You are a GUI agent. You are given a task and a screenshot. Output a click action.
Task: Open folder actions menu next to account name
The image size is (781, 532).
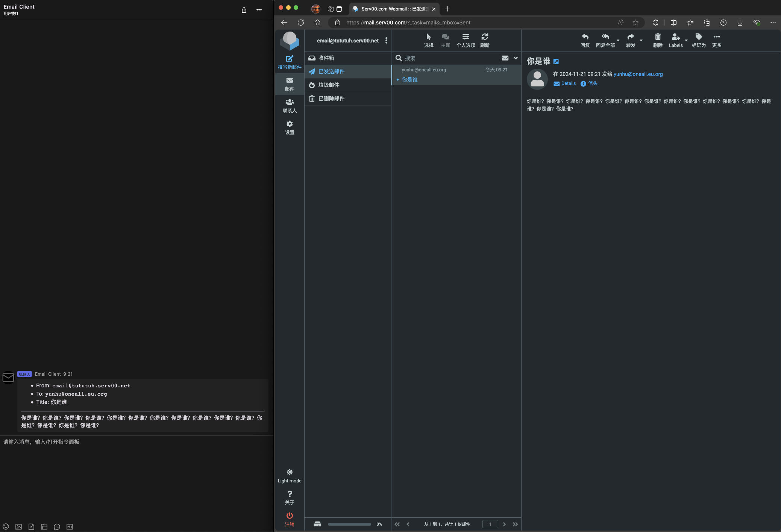(x=386, y=41)
